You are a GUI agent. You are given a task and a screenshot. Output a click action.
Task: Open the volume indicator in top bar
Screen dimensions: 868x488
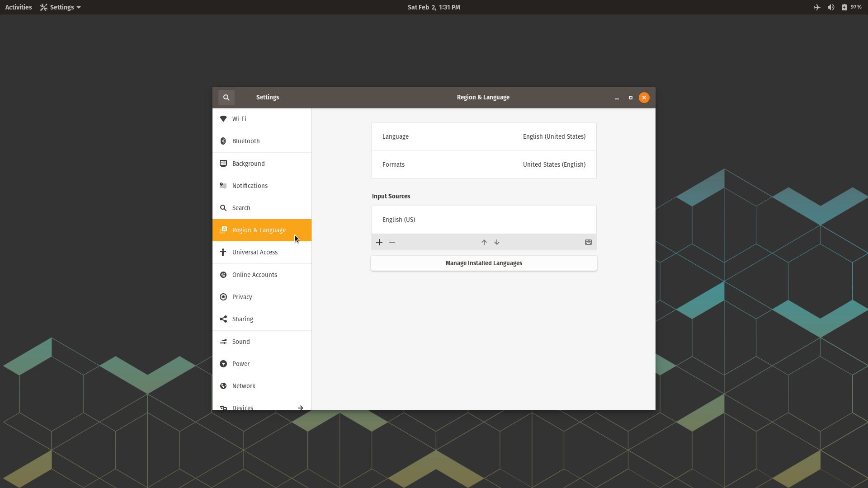click(x=831, y=7)
